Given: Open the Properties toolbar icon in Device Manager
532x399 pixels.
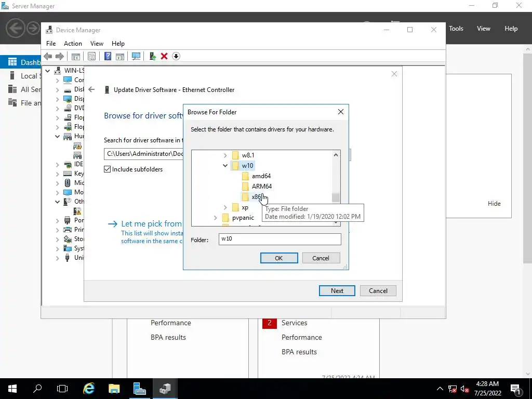Looking at the screenshot, I should tap(91, 56).
